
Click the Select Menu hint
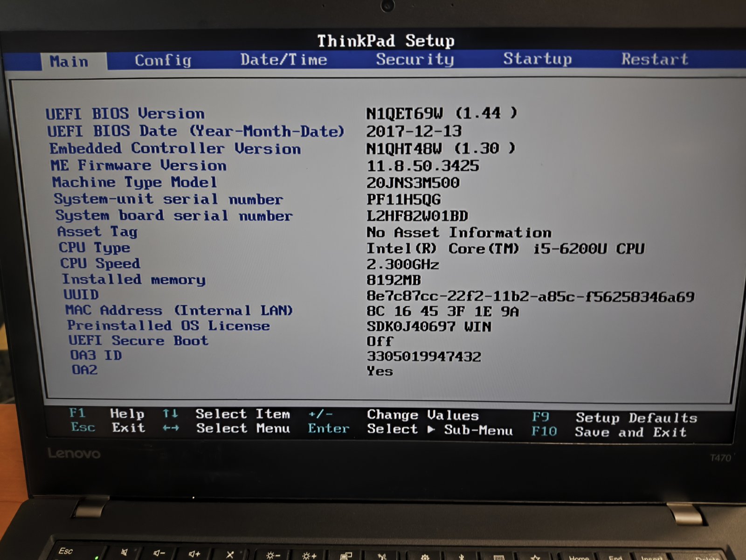click(243, 428)
